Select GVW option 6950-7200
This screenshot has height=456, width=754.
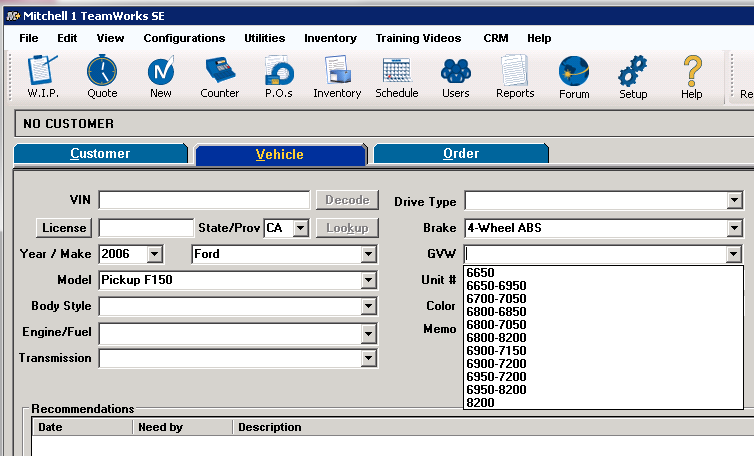coord(603,377)
